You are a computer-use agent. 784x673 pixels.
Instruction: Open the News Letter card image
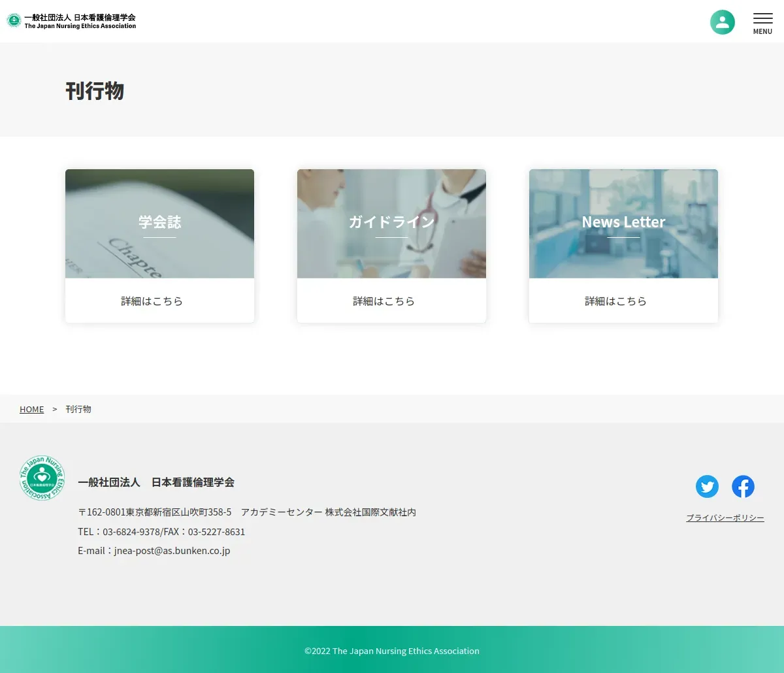point(623,223)
